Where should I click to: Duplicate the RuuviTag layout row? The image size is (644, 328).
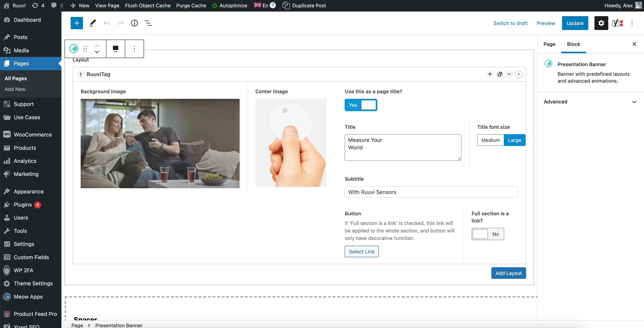[x=499, y=74]
